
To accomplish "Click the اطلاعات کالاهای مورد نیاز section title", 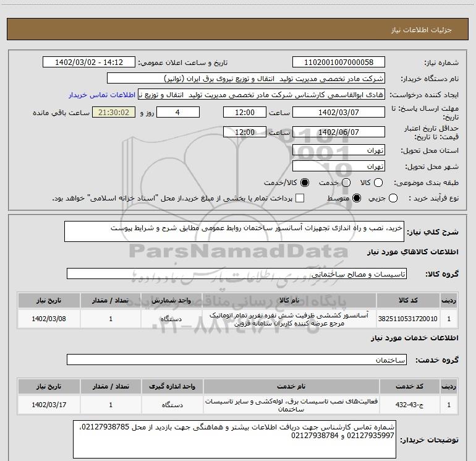I will tap(412, 252).
